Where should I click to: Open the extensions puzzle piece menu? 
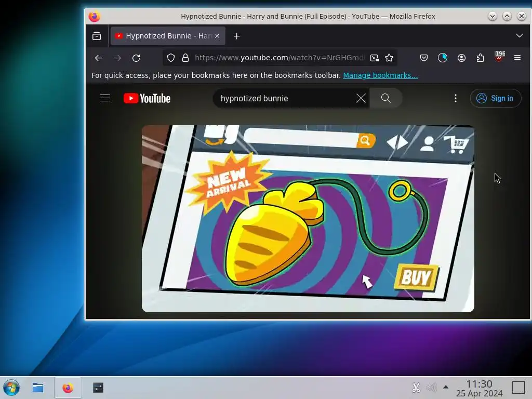pos(480,58)
